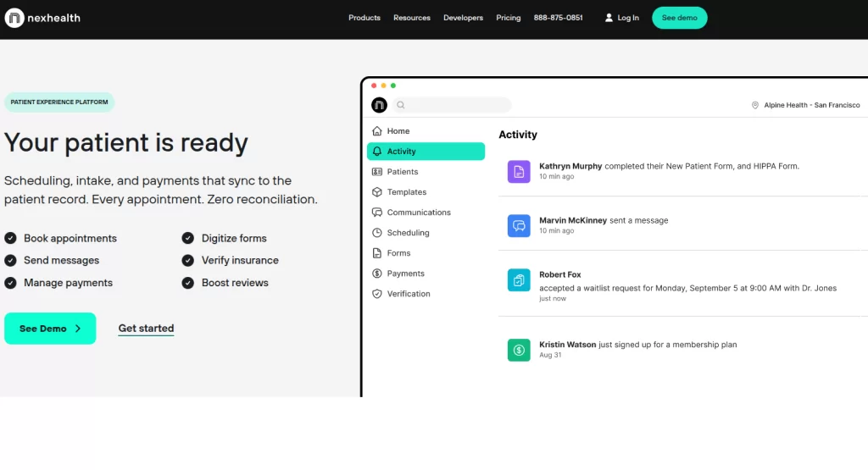
Task: Click the Templates cube icon
Action: coord(377,192)
